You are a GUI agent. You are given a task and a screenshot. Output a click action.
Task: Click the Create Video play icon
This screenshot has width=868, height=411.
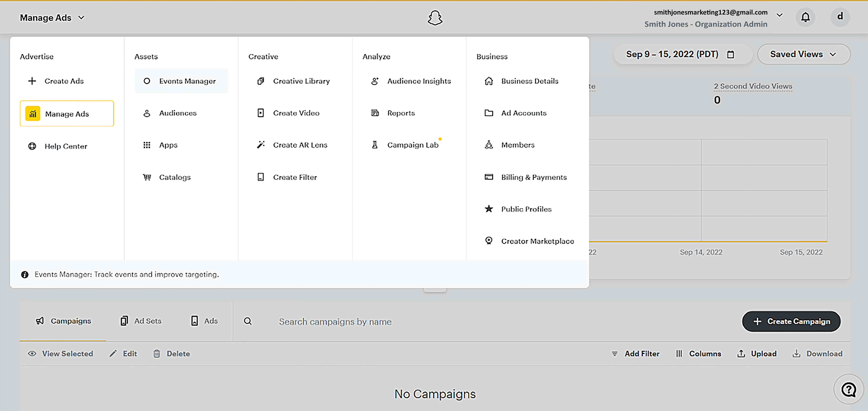point(260,113)
